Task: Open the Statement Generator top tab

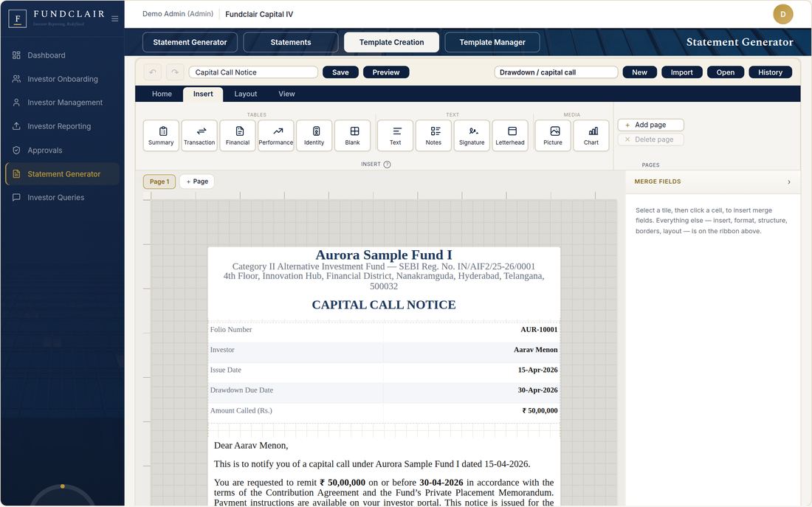Action: click(x=190, y=43)
